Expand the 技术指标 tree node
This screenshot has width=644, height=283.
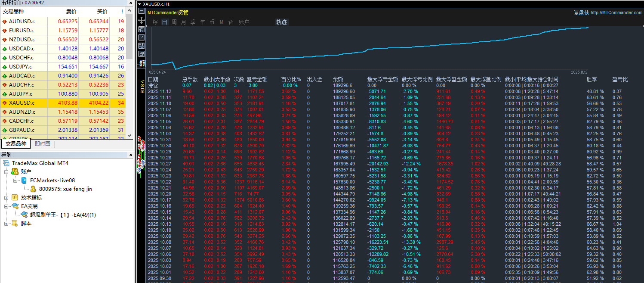coord(6,197)
